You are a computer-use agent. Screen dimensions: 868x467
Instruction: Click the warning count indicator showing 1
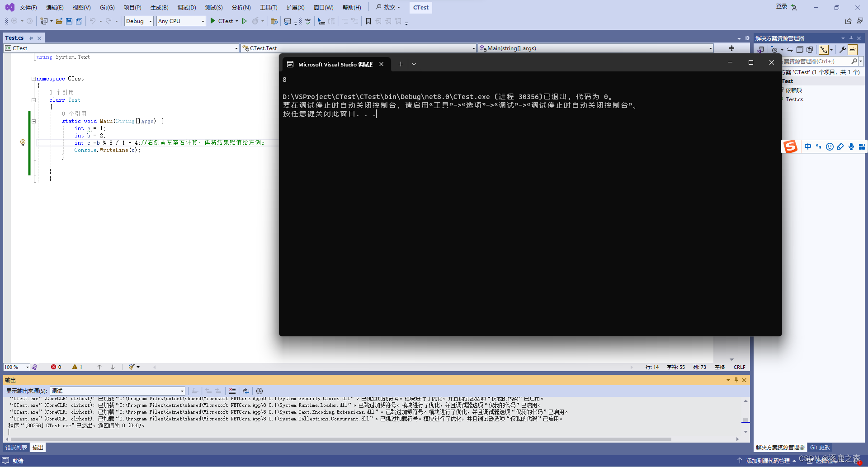coord(77,367)
